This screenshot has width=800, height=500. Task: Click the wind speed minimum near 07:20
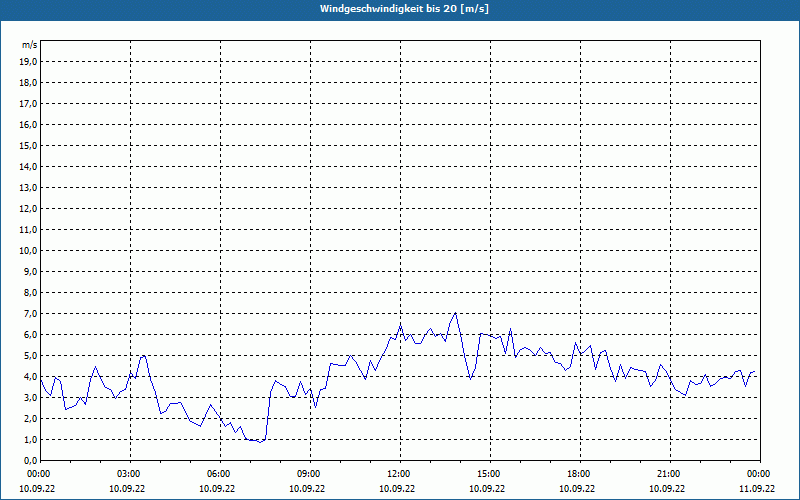(260, 442)
